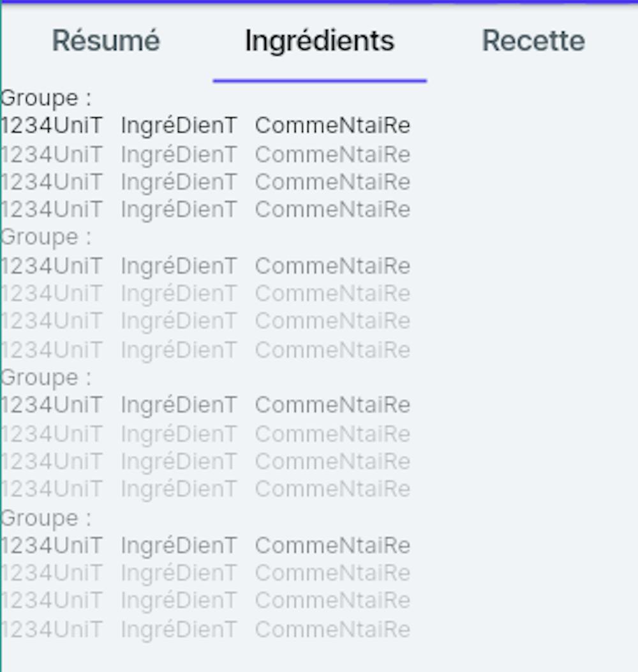Viewport: 638px width, 672px height.
Task: Click the second Groupe label
Action: pos(46,237)
